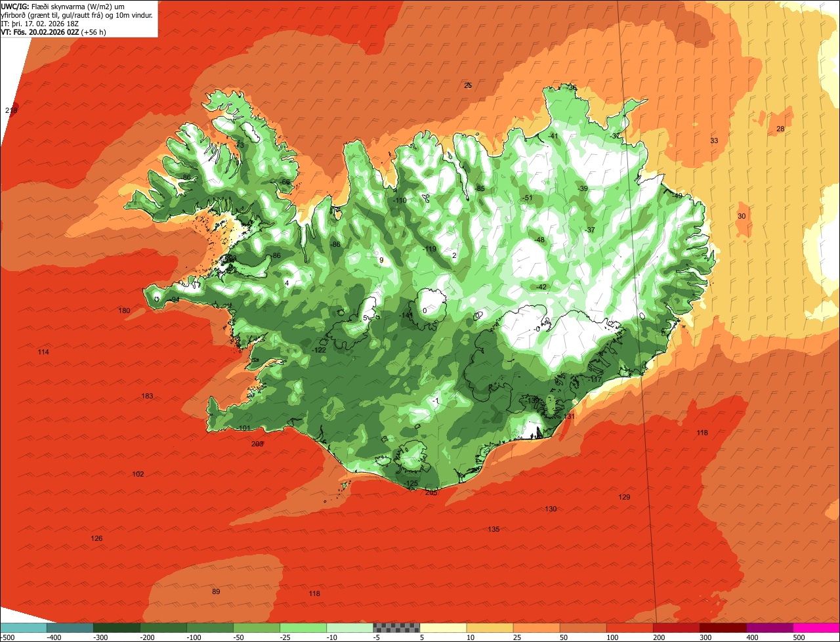
Task: Click the value -85 in northern Iceland
Action: [480, 188]
